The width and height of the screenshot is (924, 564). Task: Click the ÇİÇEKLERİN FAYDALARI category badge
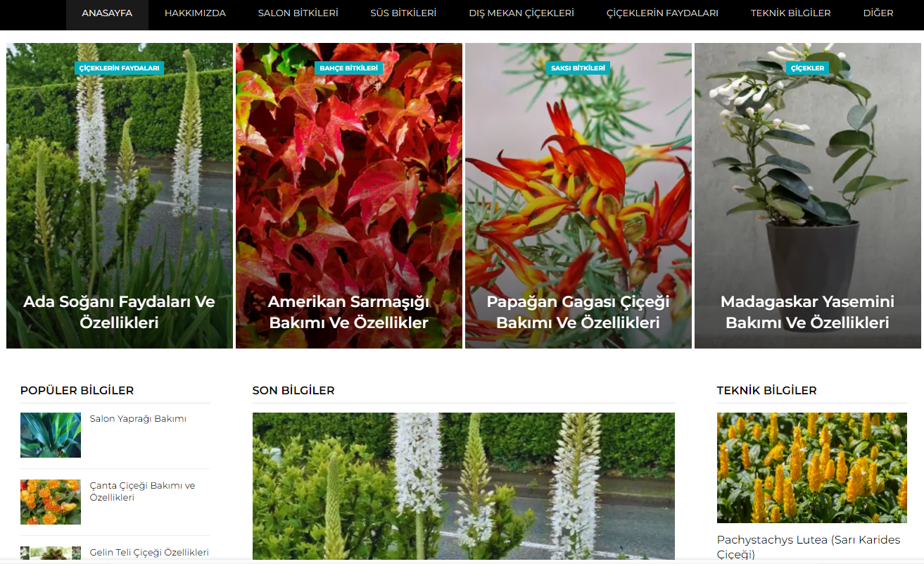point(120,68)
